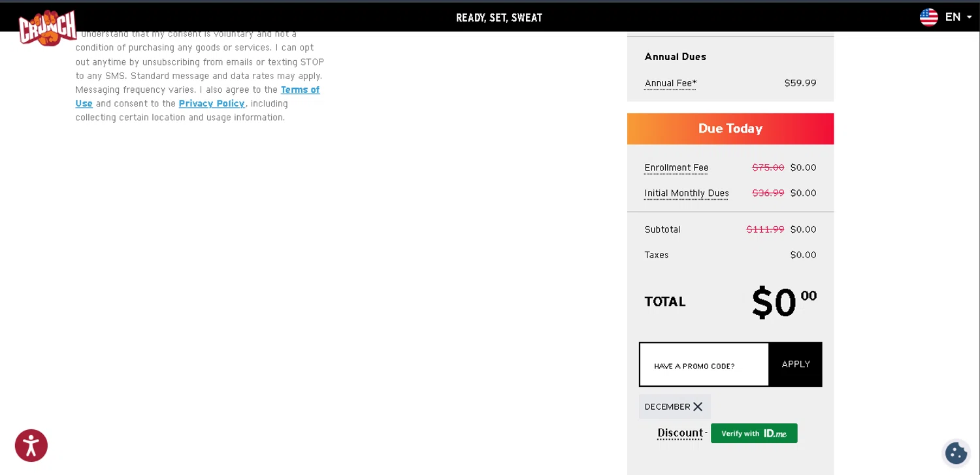Viewport: 980px width, 475px height.
Task: Click the Due Today gradient header
Action: (730, 129)
